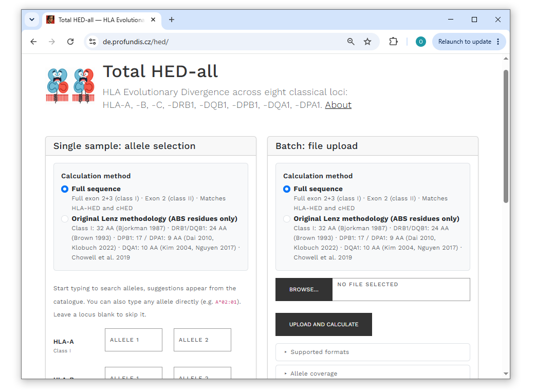Reload the page with the refresh icon

coord(70,42)
